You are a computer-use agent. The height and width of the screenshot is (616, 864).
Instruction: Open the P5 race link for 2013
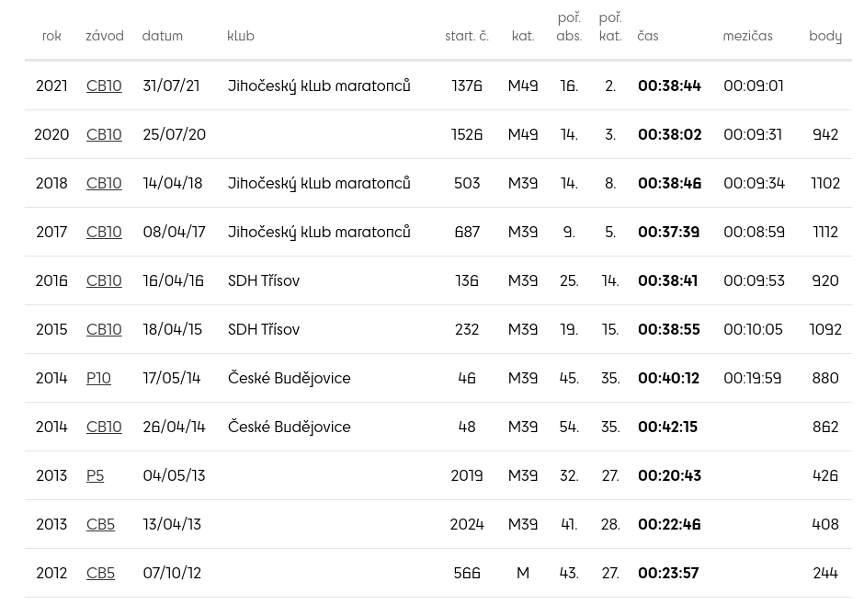(x=96, y=475)
